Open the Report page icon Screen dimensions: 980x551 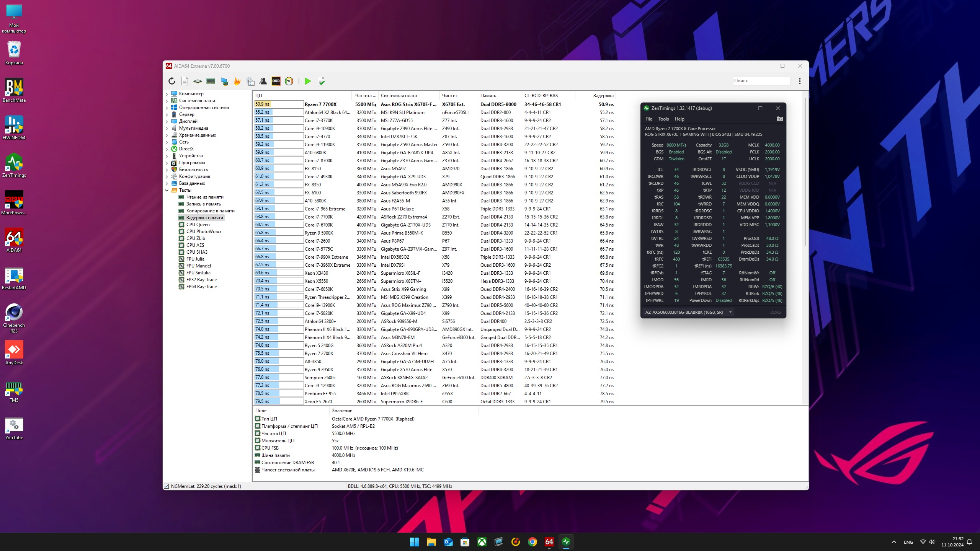pyautogui.click(x=185, y=81)
